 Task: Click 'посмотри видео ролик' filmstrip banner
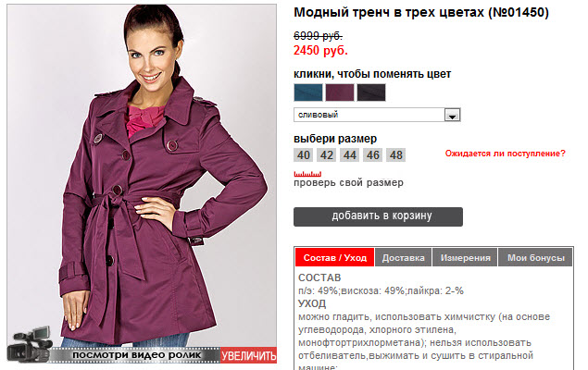[136, 355]
